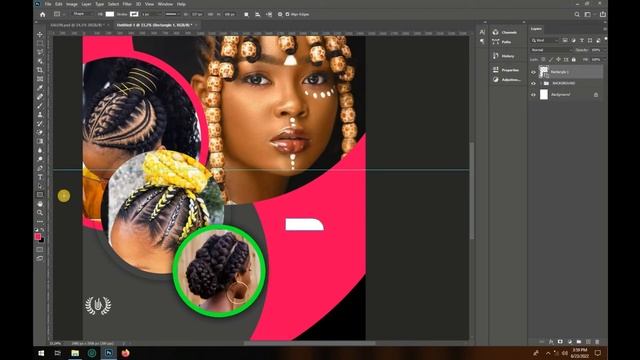This screenshot has height=360, width=640.
Task: Select the Lasso tool
Action: coord(40,52)
